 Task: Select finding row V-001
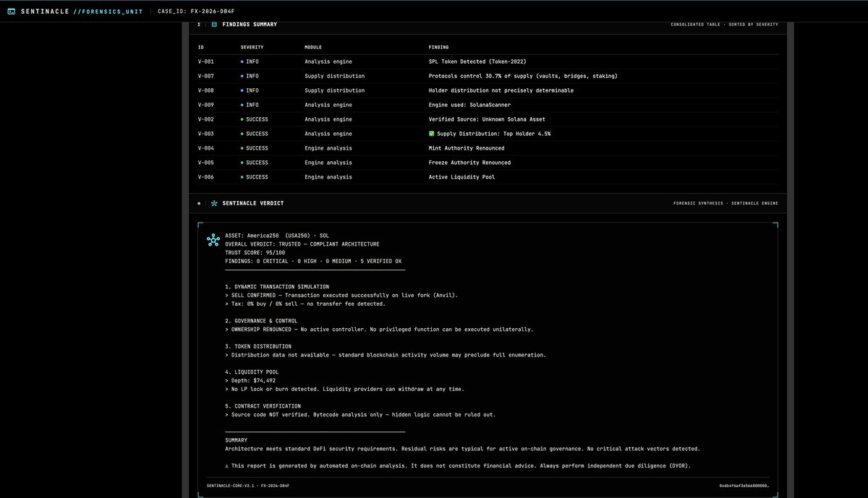tap(488, 61)
